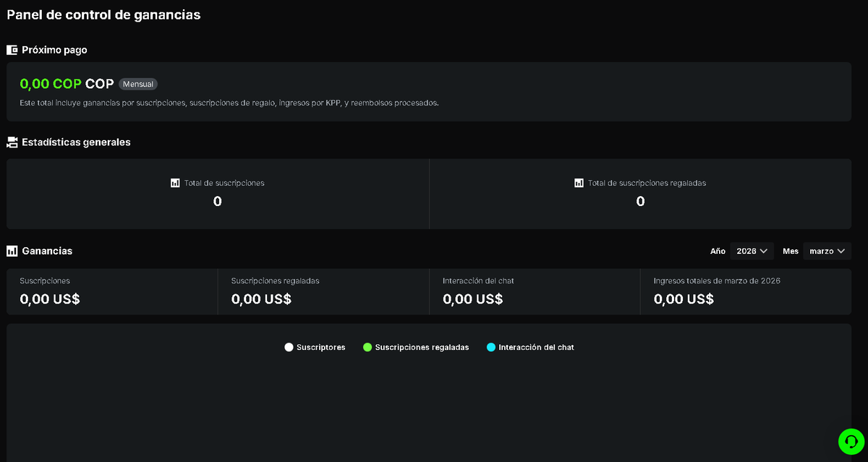
Task: Toggle Suscripciones regaladas series in chart legend
Action: pyautogui.click(x=416, y=347)
